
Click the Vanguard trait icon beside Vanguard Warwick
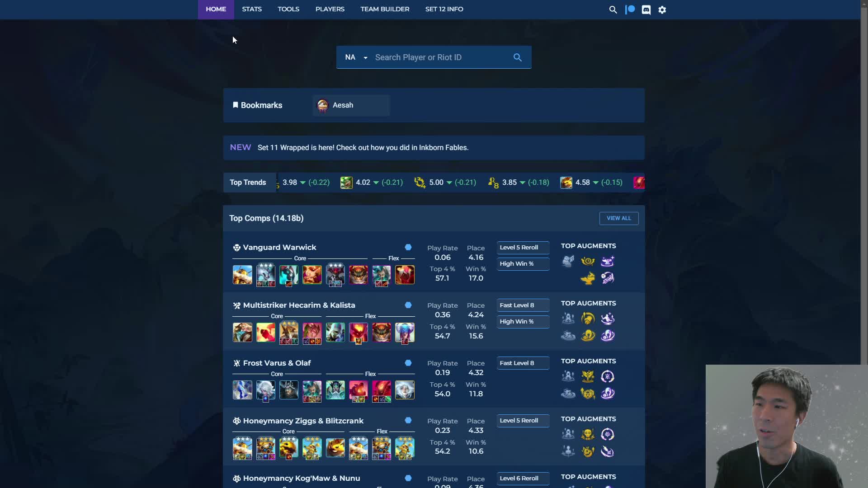pos(236,248)
